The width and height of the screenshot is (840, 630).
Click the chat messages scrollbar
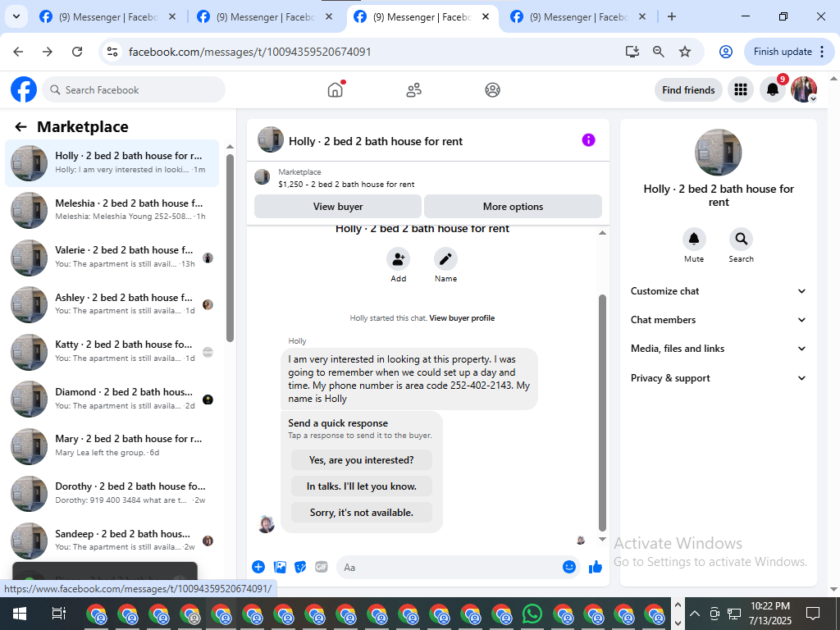tap(602, 413)
